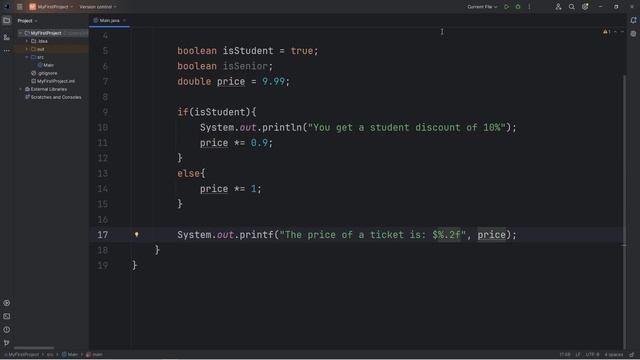Click the warning indicator in editor corner
Viewport: 640px width, 360px height.
coord(607,32)
